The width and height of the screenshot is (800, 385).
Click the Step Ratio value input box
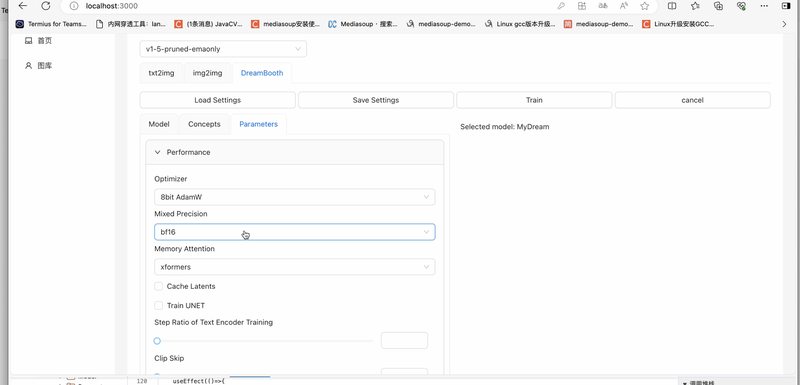[404, 340]
